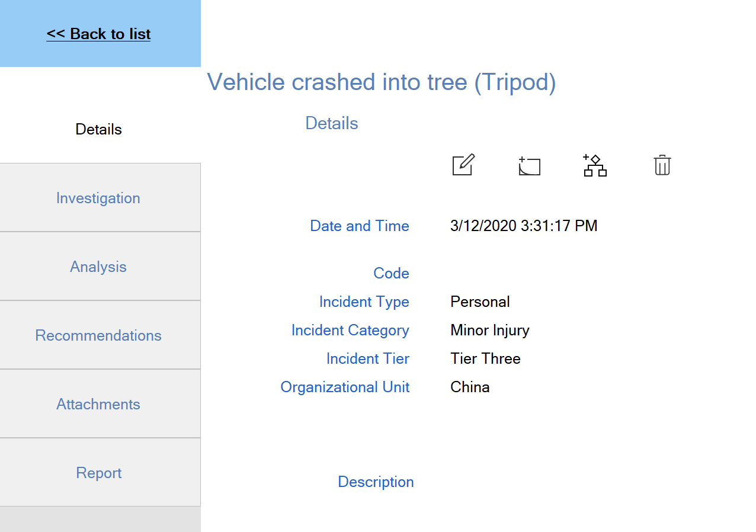
Task: Click the Incident Category label
Action: click(350, 330)
